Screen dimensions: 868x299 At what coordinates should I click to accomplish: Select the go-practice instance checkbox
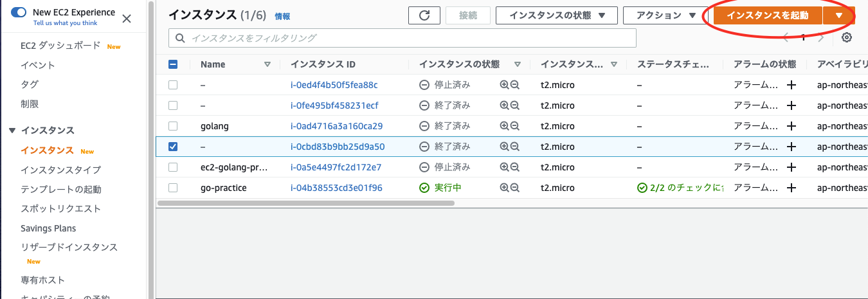click(x=173, y=188)
